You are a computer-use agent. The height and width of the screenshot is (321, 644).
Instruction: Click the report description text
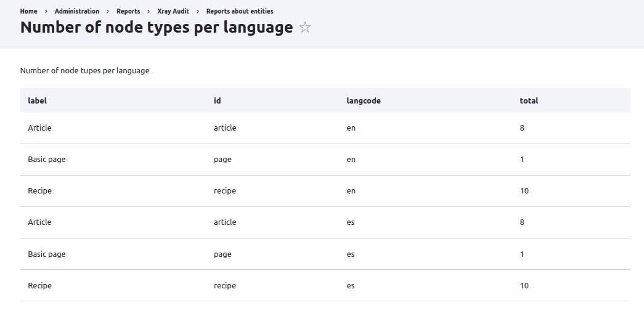click(84, 71)
